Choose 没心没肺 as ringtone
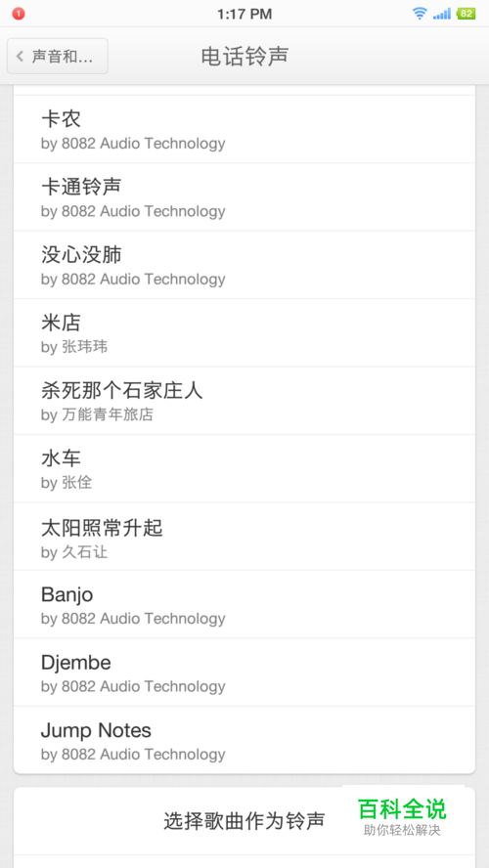The height and width of the screenshot is (868, 489). click(x=244, y=265)
